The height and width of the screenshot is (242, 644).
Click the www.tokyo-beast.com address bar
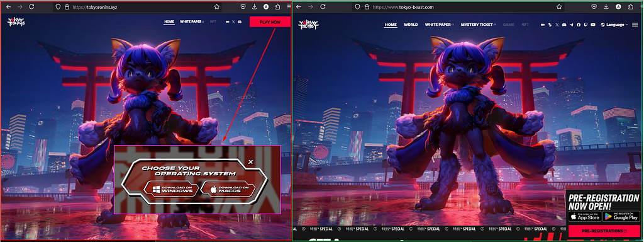tap(458, 7)
